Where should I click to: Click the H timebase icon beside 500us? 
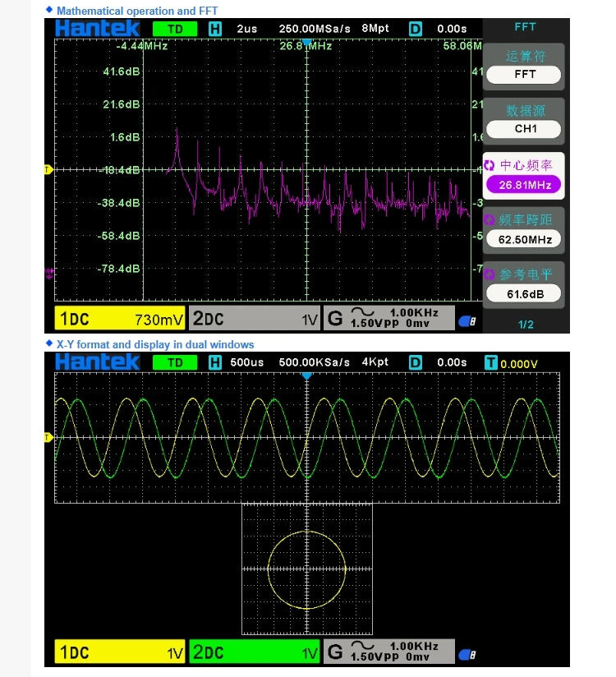(215, 362)
